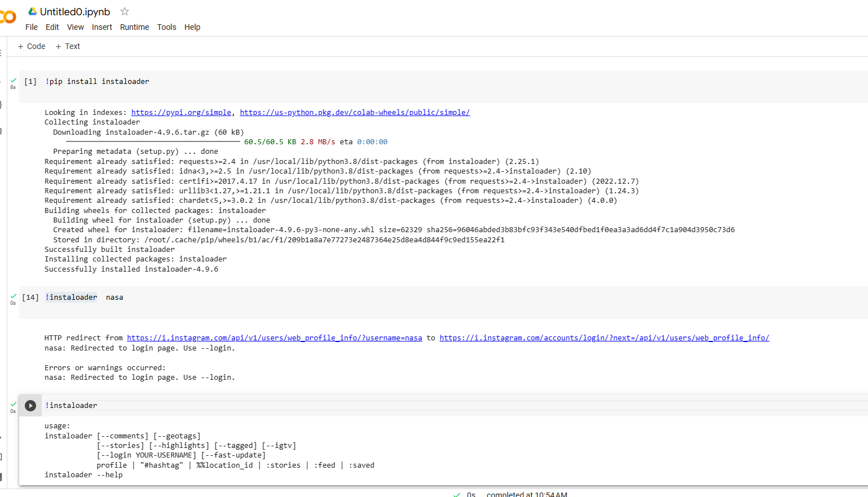Open the Tools menu

(166, 26)
